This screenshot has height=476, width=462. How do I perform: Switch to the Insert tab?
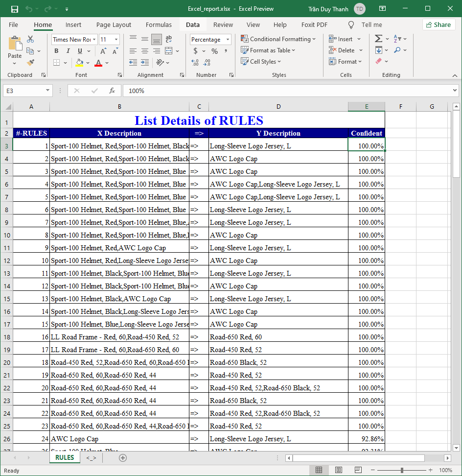(x=73, y=24)
